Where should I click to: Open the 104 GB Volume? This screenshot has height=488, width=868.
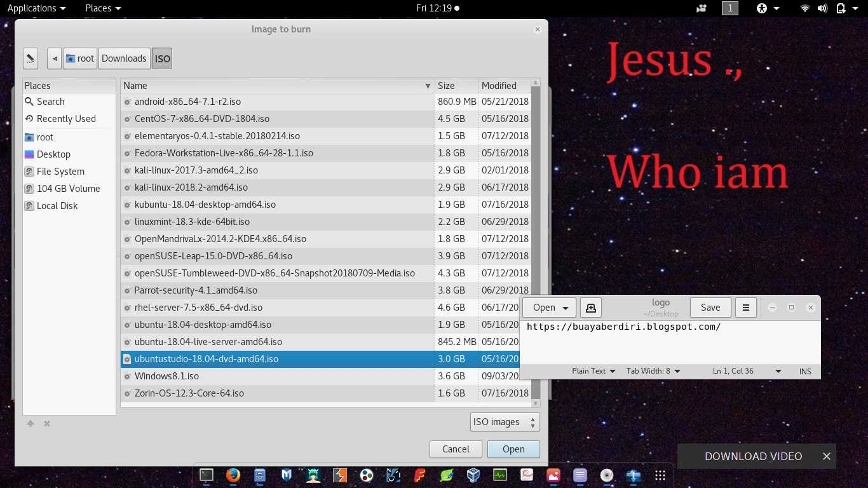[69, 189]
